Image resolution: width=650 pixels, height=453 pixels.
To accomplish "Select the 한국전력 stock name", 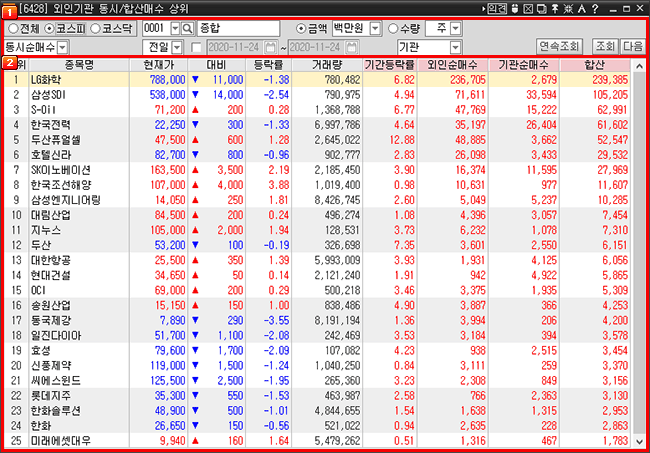I will tap(51, 125).
